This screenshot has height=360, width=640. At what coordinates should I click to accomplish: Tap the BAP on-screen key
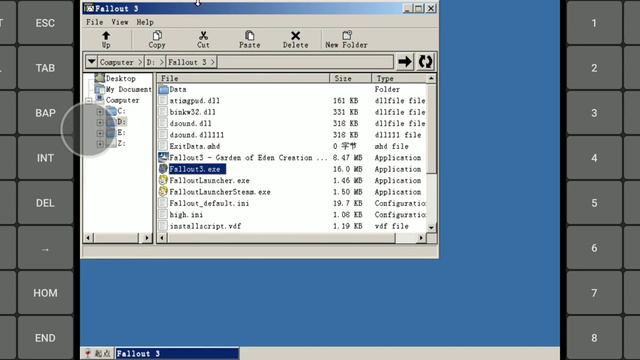point(45,113)
